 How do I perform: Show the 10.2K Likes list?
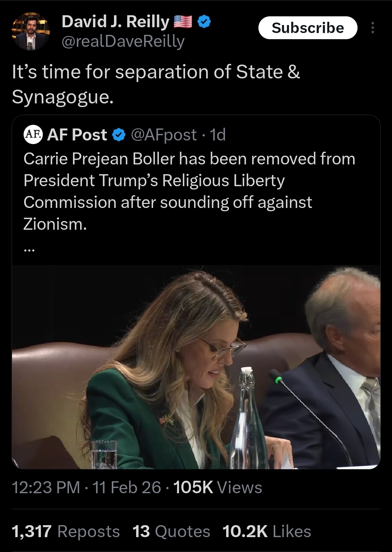click(267, 532)
